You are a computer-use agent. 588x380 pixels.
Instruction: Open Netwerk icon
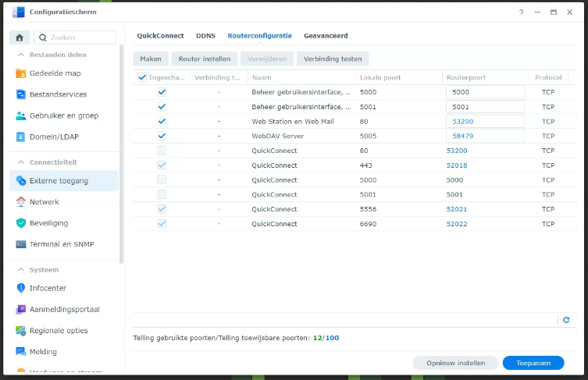click(x=20, y=201)
